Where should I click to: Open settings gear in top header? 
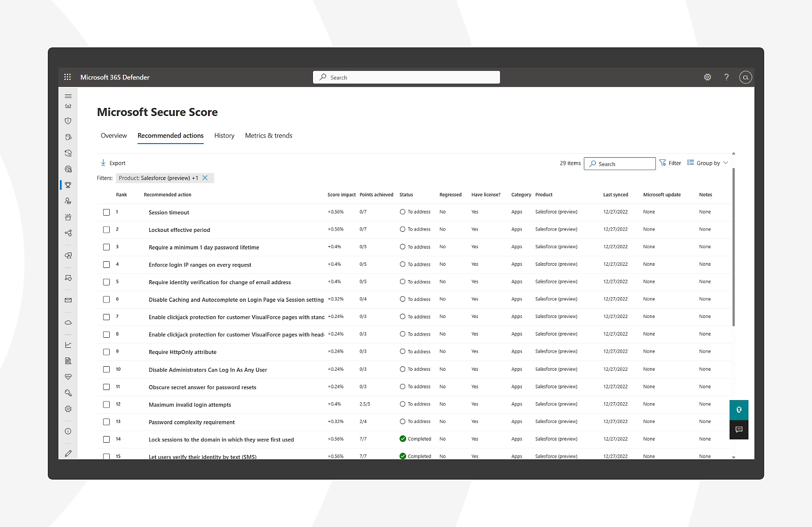(x=707, y=77)
